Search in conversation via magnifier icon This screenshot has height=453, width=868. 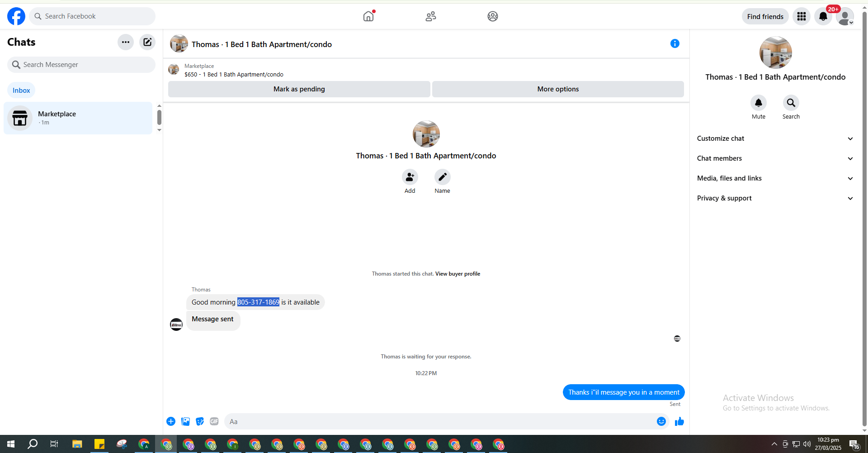[791, 103]
